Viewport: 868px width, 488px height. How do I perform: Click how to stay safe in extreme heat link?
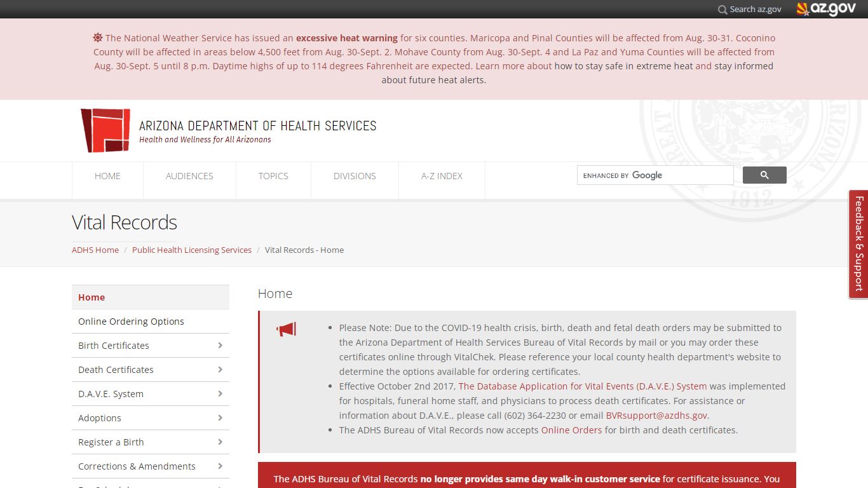click(623, 65)
